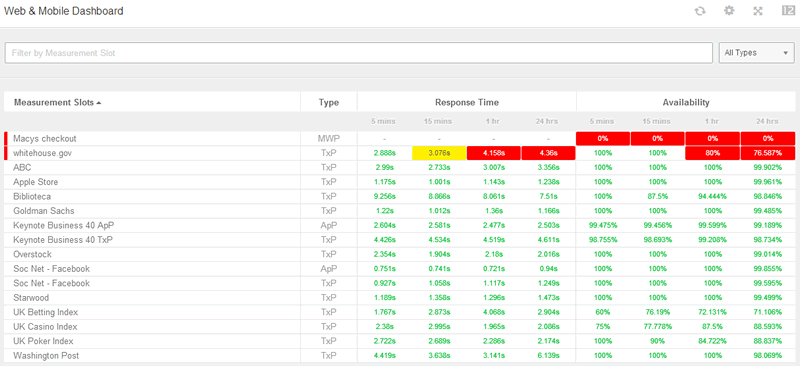Viewport: 800px width, 366px height.
Task: Click the Response Time column header
Action: 467,103
